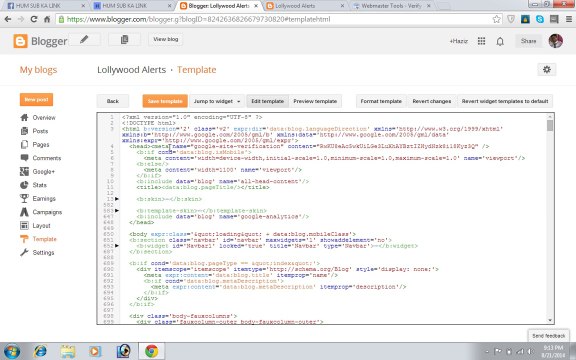
Task: Click the Comments speech bubble icon
Action: [24, 158]
